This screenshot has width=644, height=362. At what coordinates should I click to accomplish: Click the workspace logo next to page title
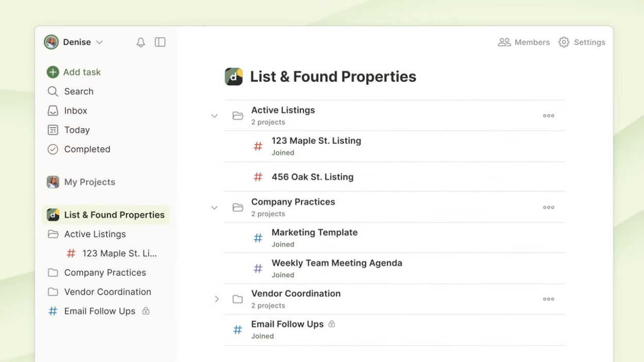click(234, 77)
